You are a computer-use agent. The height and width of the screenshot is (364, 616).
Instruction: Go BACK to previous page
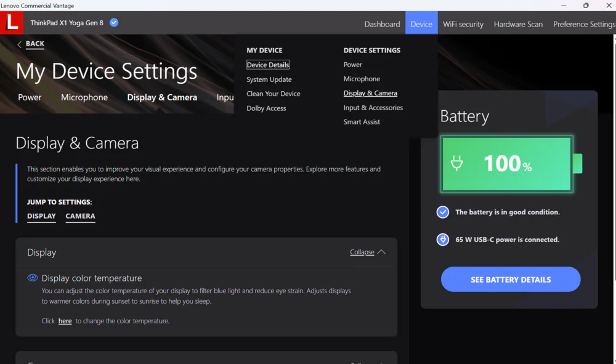(x=35, y=44)
